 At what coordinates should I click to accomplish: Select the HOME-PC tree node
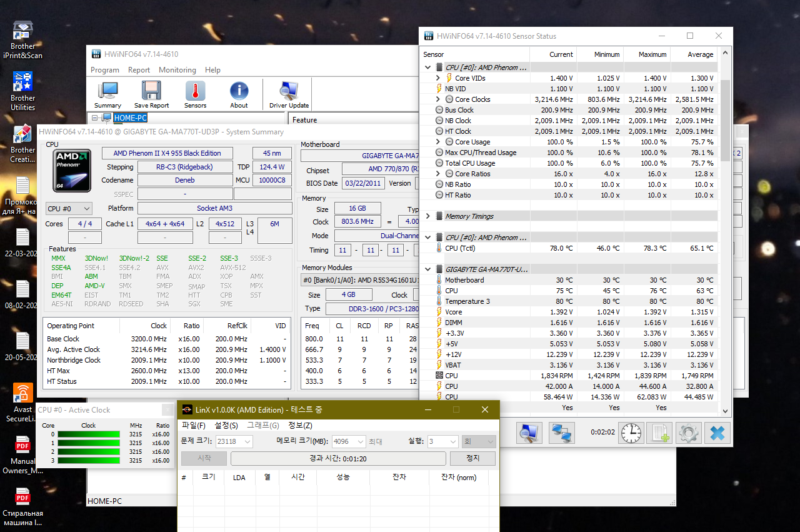coord(130,118)
